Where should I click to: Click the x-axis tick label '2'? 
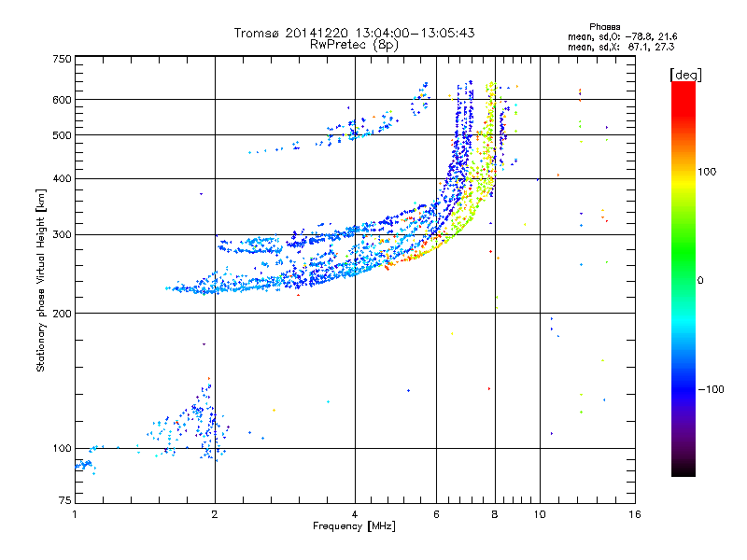[215, 514]
